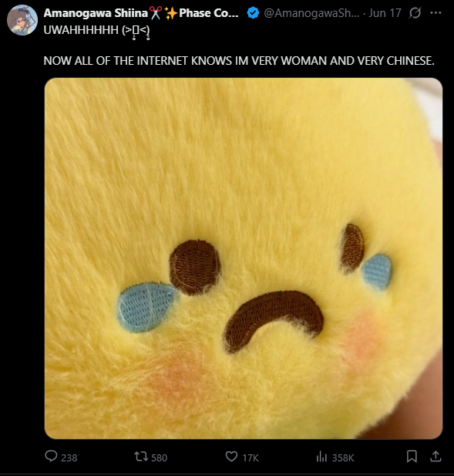The width and height of the screenshot is (454, 476).
Task: Click the Amanogawa Shiina display name
Action: click(96, 13)
